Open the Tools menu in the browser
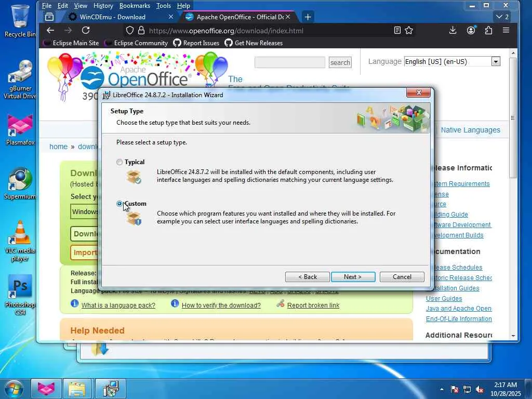This screenshot has height=399, width=532. (x=164, y=6)
